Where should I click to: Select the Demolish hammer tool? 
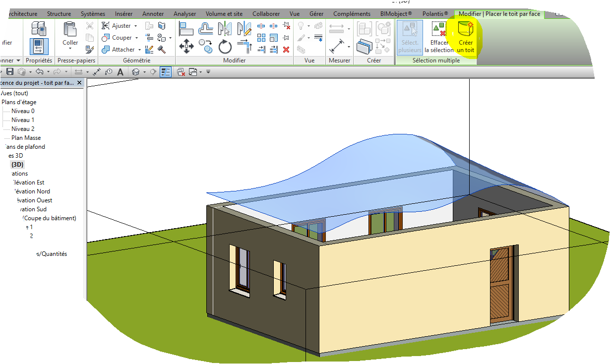pyautogui.click(x=162, y=49)
